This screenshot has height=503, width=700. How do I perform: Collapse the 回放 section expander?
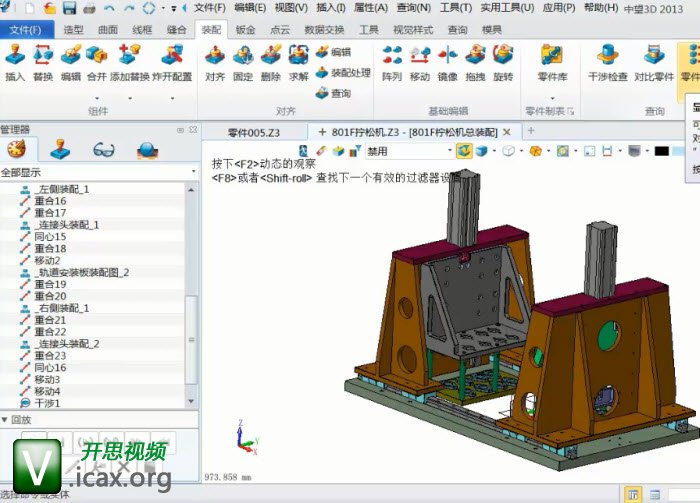pos(6,418)
